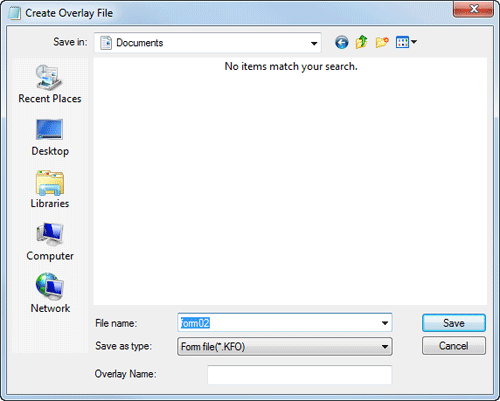Click the 'Save as type:' label
This screenshot has width=500, height=401.
[x=123, y=346]
